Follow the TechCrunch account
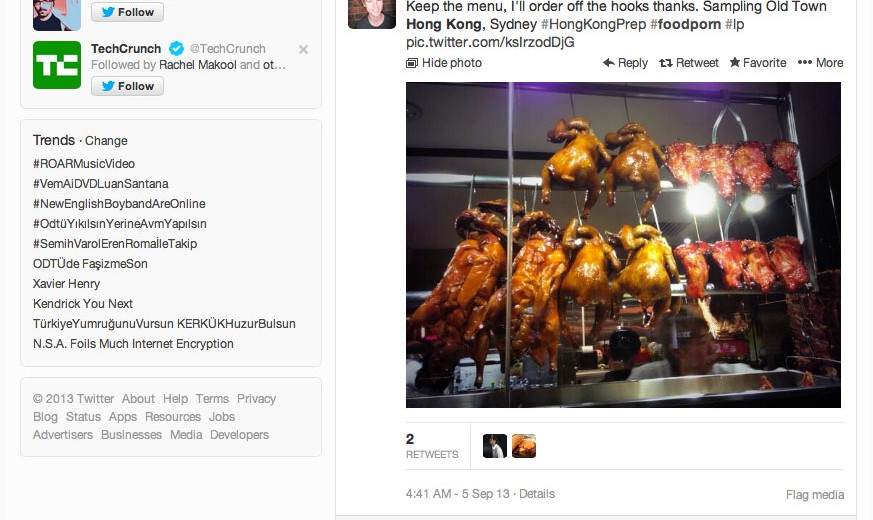 pos(127,86)
